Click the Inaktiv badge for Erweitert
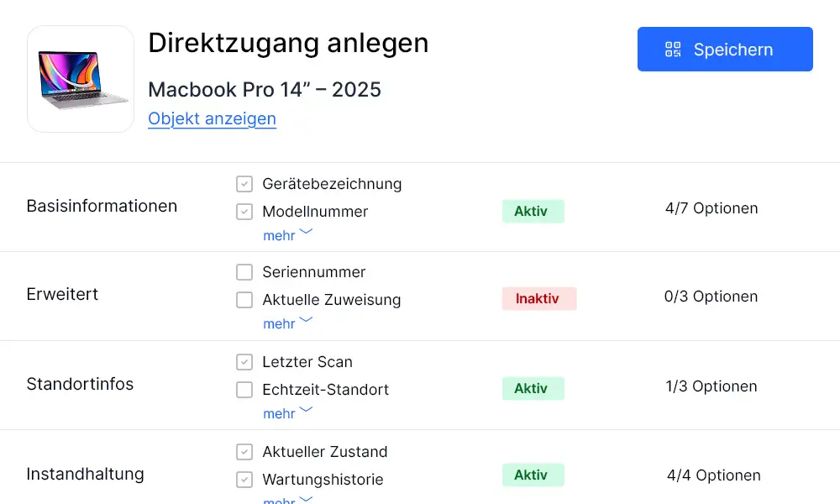 pos(538,298)
